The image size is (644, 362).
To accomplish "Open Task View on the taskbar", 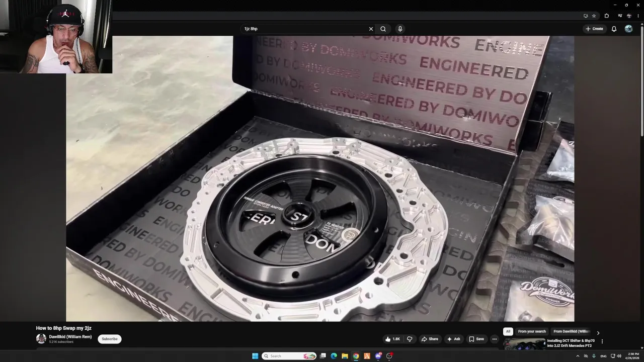I will point(323,356).
